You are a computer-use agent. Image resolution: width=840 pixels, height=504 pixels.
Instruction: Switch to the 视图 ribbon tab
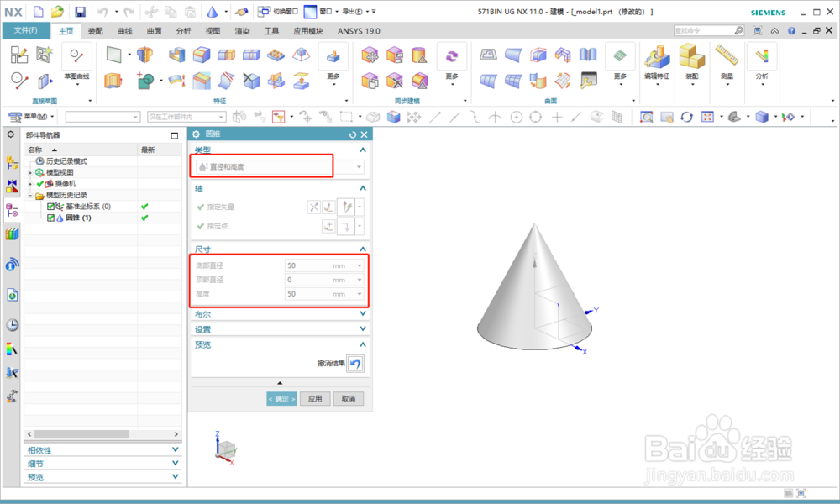pyautogui.click(x=213, y=31)
